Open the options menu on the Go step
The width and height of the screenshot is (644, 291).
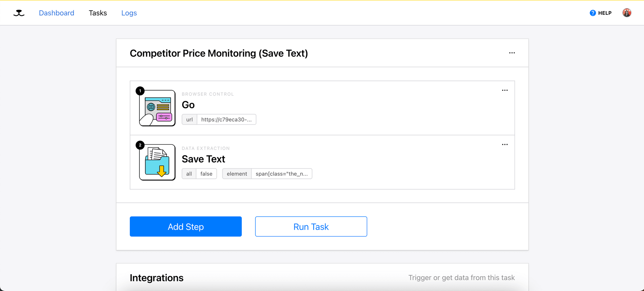(x=505, y=90)
